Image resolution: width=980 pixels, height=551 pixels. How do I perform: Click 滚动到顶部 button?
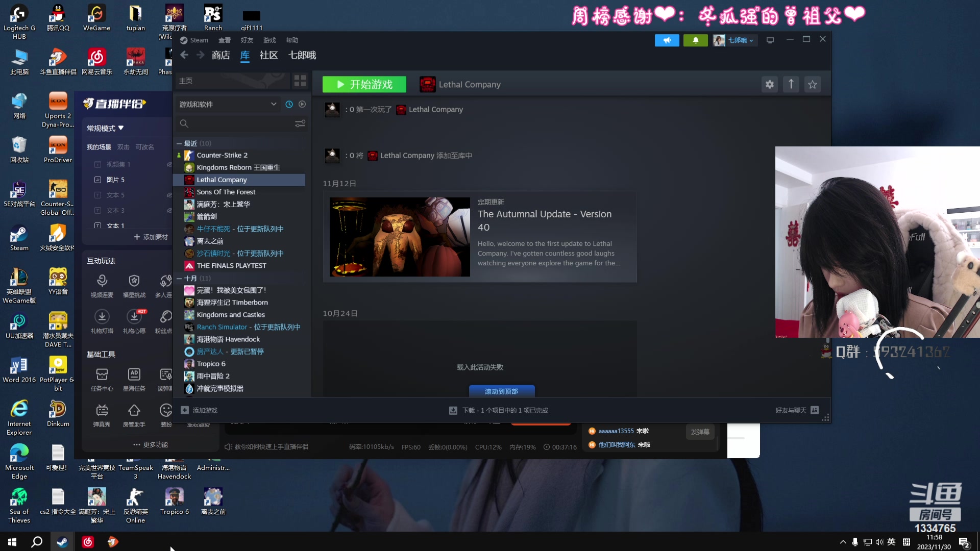[502, 391]
